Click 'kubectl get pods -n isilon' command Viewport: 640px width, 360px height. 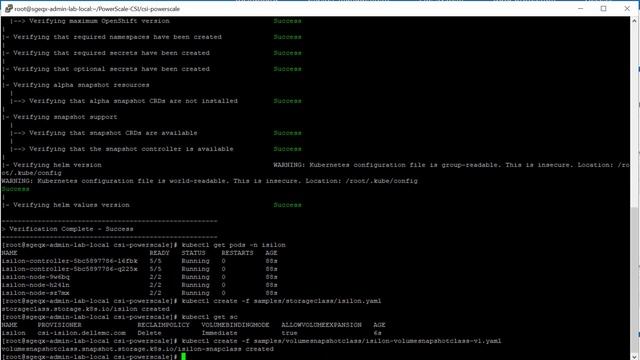pos(233,245)
